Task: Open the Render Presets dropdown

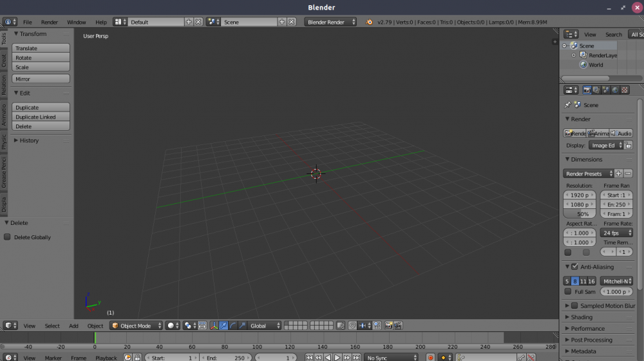Action: [589, 173]
